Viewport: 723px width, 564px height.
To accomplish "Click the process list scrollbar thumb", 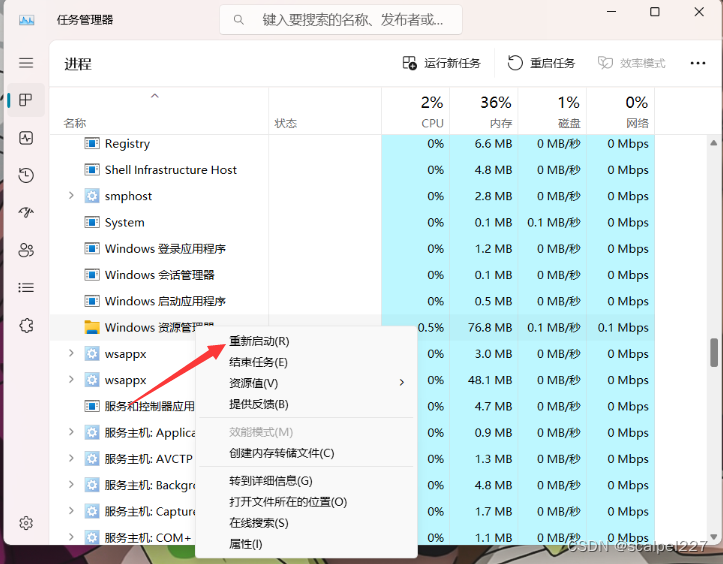I will click(x=714, y=352).
